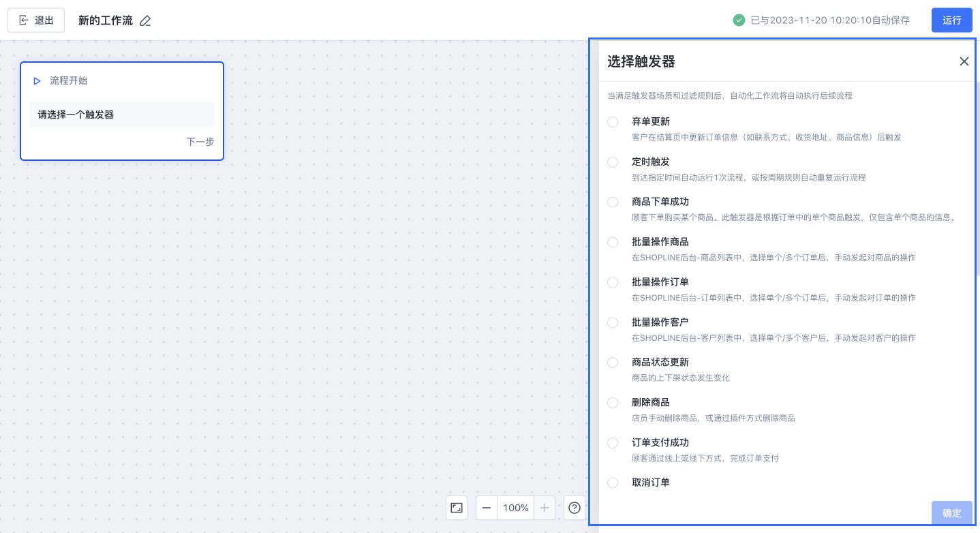Select the 删除商品 radio button
980x533 pixels.
(x=613, y=403)
